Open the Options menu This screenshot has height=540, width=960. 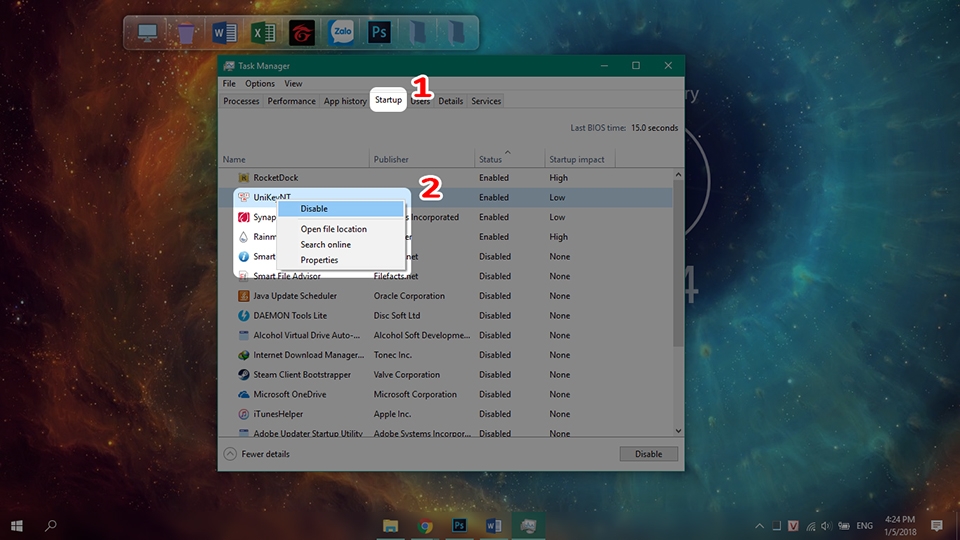(x=260, y=84)
